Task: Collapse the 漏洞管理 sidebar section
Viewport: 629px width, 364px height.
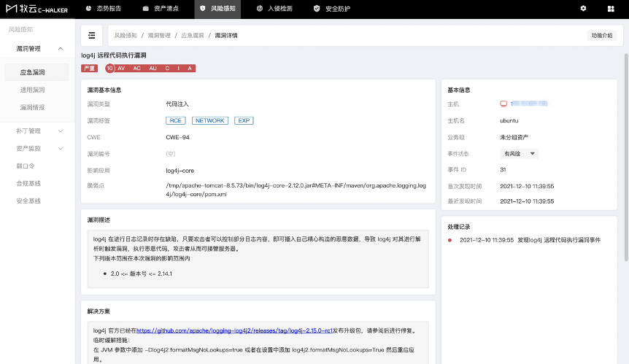Action: coord(61,49)
